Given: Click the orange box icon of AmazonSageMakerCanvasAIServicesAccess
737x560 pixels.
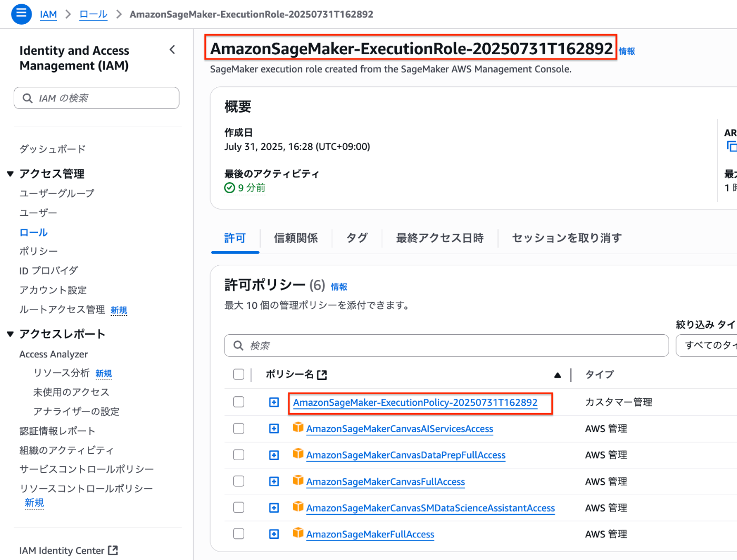Looking at the screenshot, I should 298,427.
